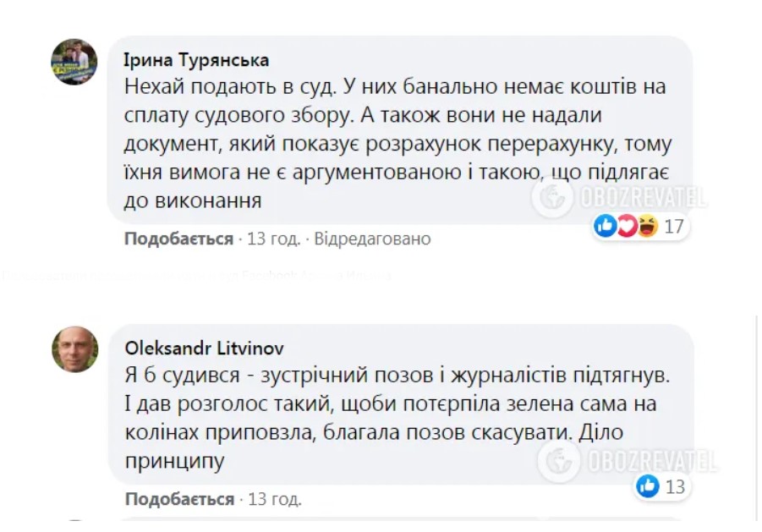Click the name Ірина Турянська
Viewport: 762px width, 532px height.
pos(196,60)
